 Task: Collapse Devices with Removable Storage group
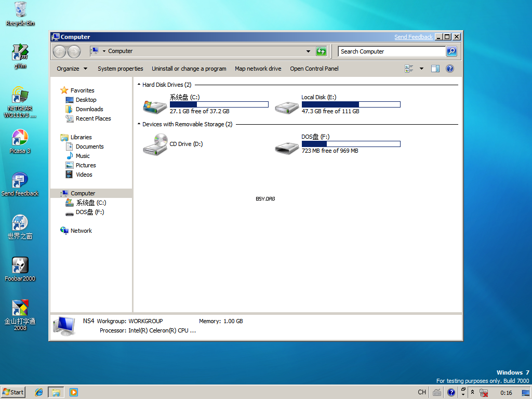(139, 124)
